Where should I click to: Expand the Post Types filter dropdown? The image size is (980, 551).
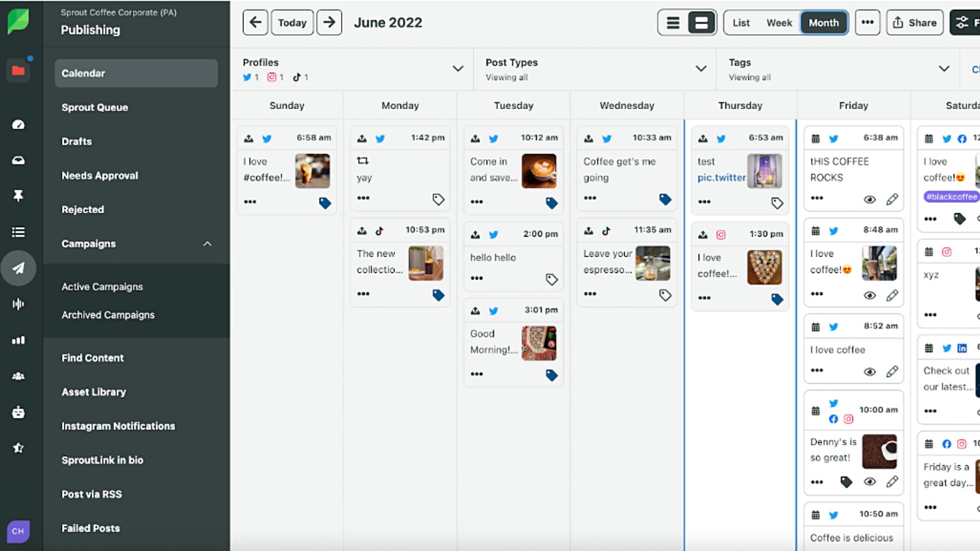coord(701,69)
